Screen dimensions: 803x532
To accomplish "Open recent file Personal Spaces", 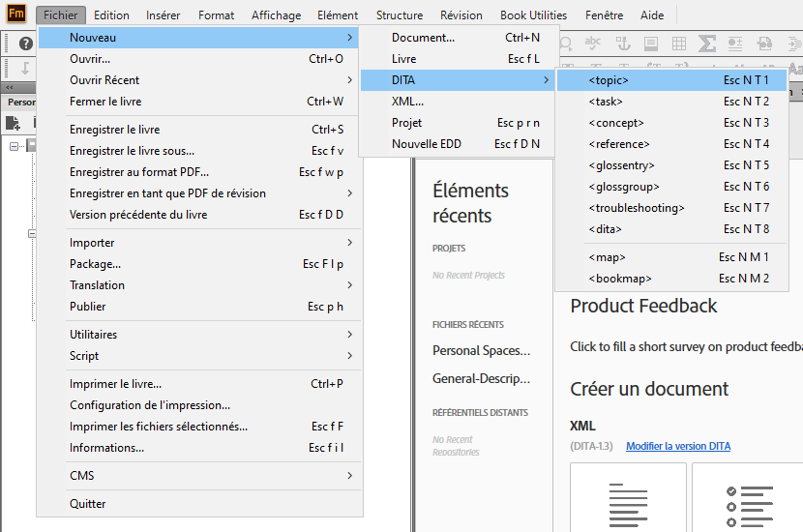I will (481, 350).
